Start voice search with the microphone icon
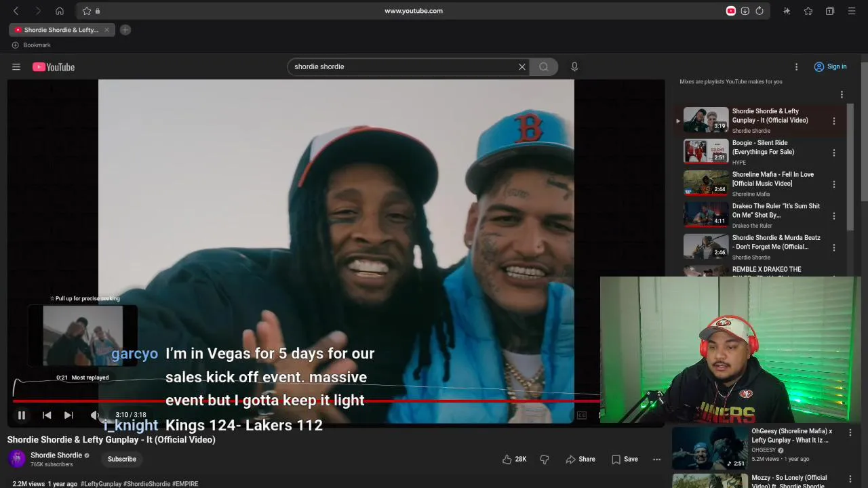Viewport: 868px width, 488px height. 574,66
